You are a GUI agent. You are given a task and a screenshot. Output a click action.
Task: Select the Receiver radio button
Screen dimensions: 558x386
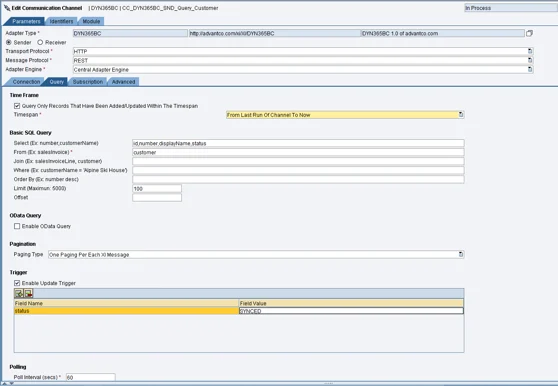coord(40,42)
